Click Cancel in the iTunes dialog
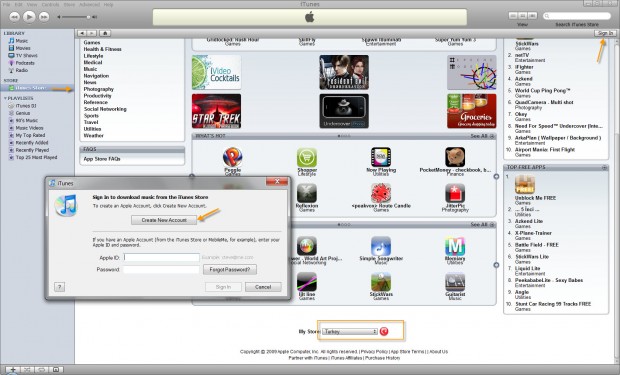The image size is (620, 375). [263, 287]
